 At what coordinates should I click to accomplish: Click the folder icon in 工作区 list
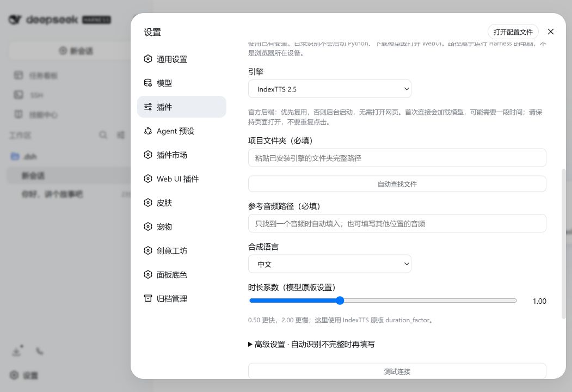15,157
